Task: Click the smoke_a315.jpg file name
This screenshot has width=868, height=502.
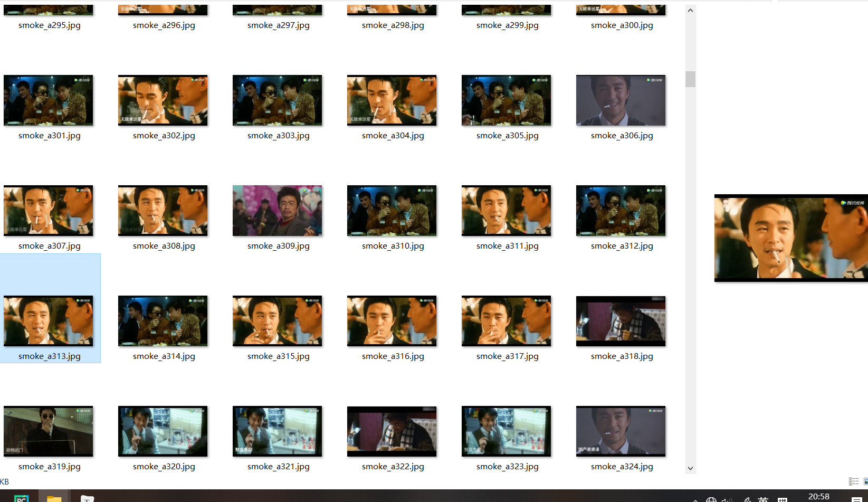Action: point(279,356)
